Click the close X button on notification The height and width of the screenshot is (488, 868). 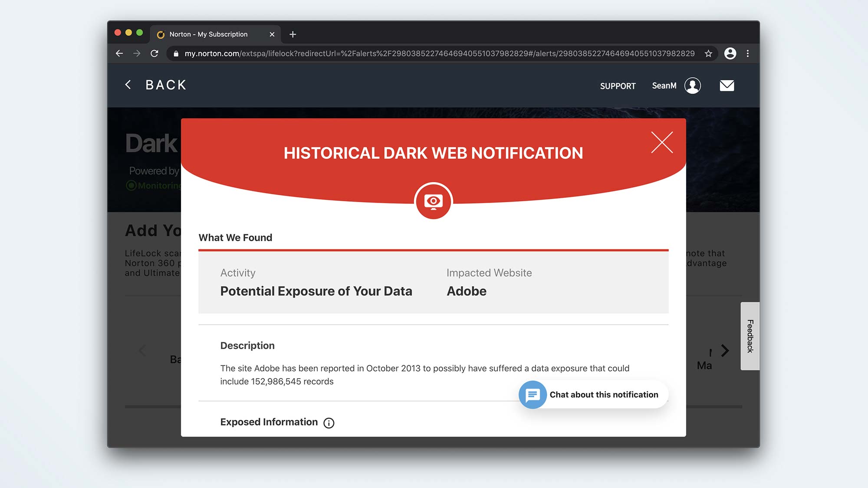point(662,142)
